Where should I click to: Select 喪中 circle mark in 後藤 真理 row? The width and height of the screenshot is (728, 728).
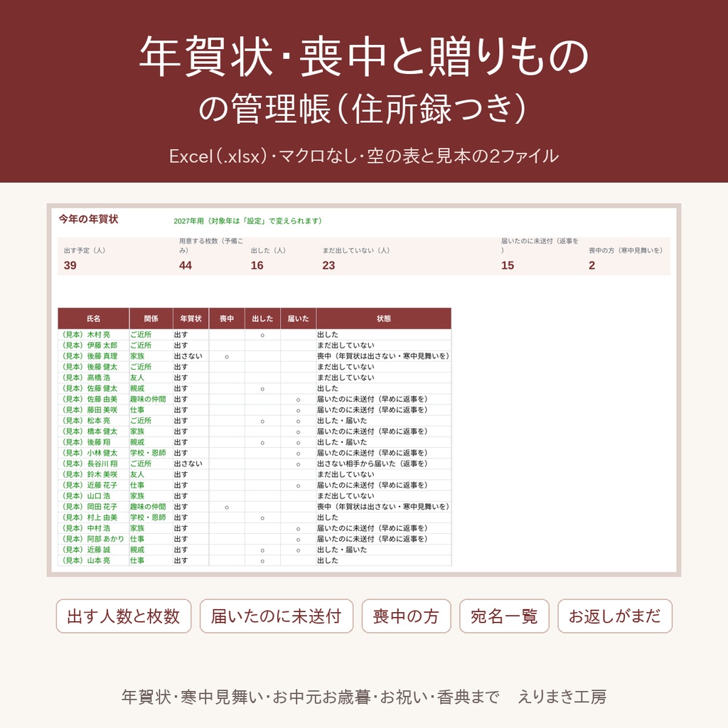coord(227,357)
